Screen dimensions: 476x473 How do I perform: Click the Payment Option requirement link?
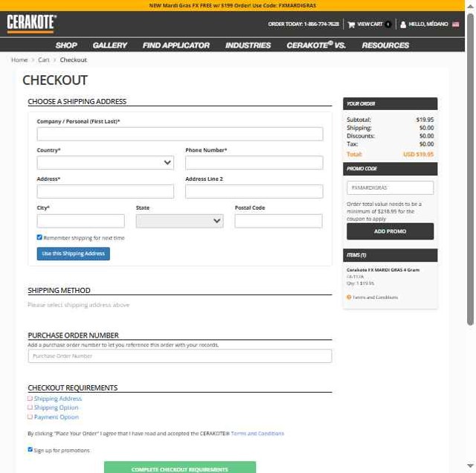click(x=57, y=416)
